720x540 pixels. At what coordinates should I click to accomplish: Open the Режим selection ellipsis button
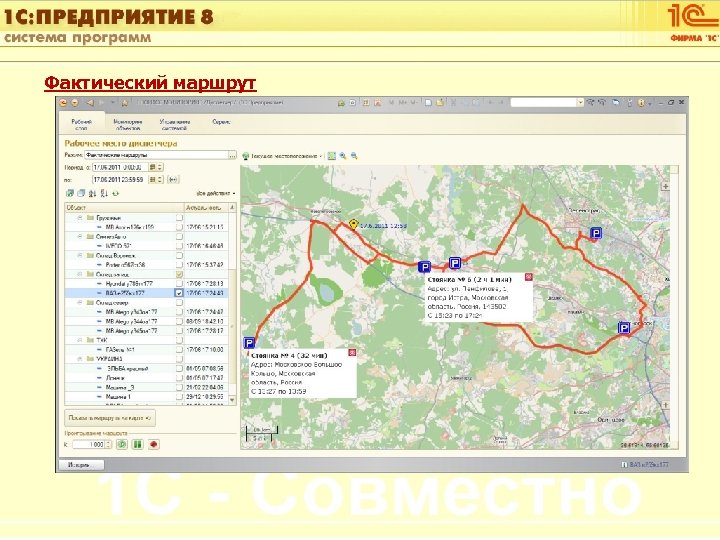pyautogui.click(x=232, y=156)
